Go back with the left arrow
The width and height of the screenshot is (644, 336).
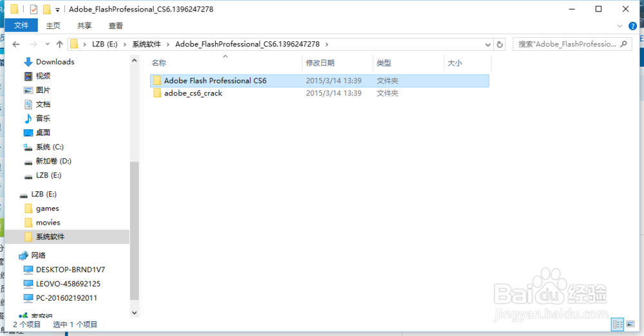[16, 44]
